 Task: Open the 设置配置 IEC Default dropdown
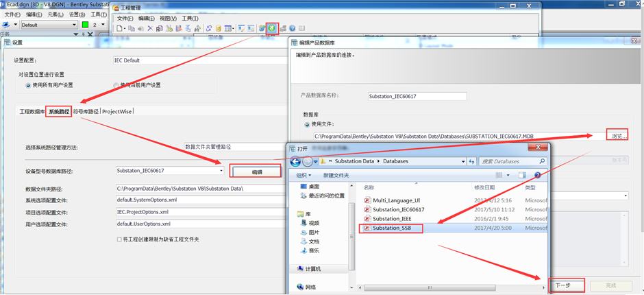[x=201, y=60]
